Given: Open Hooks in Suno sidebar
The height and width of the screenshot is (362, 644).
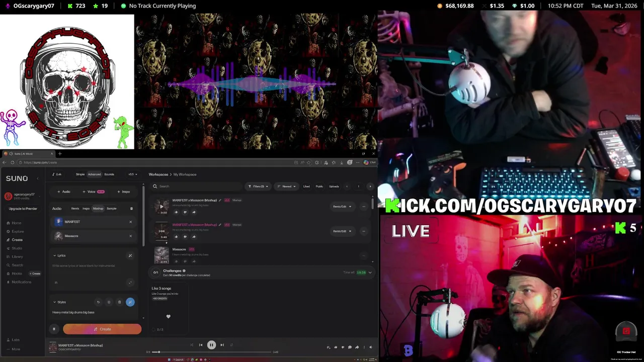Looking at the screenshot, I should 15,274.
